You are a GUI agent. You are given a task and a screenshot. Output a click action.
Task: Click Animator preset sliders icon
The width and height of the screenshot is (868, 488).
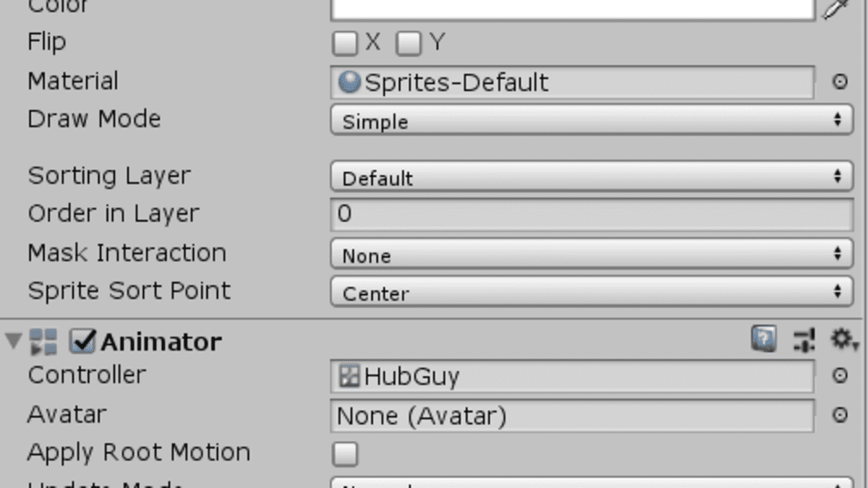[804, 339]
